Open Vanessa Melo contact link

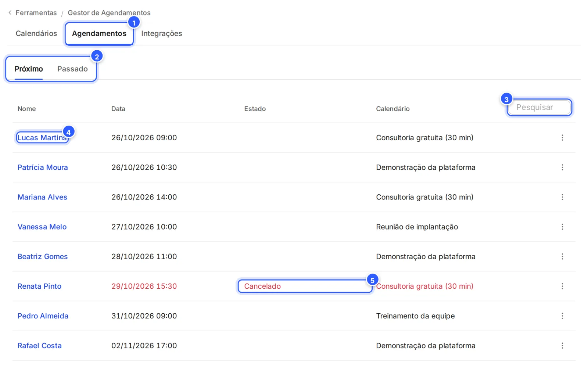point(42,227)
